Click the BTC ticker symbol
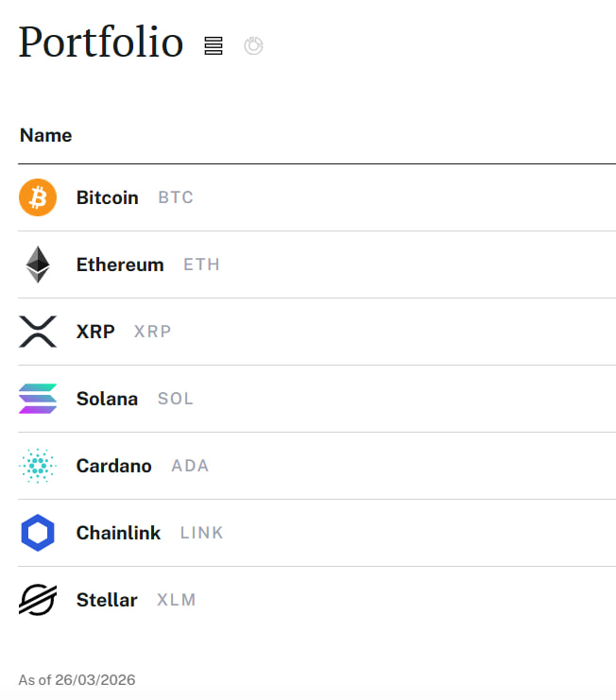The width and height of the screenshot is (616, 700). click(x=176, y=198)
